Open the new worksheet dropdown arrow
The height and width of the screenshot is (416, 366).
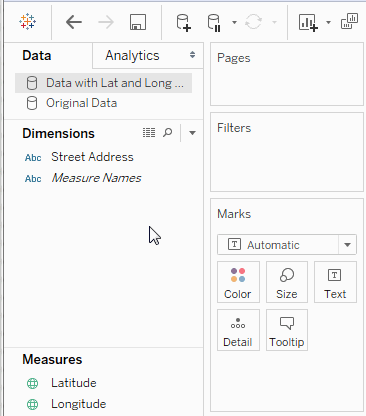[328, 22]
